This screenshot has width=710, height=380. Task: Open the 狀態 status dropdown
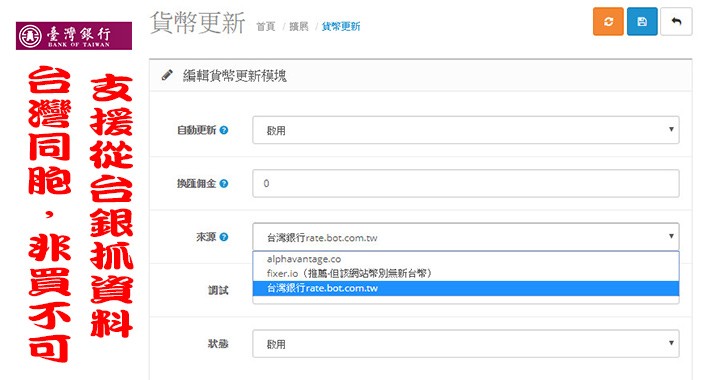tap(465, 344)
